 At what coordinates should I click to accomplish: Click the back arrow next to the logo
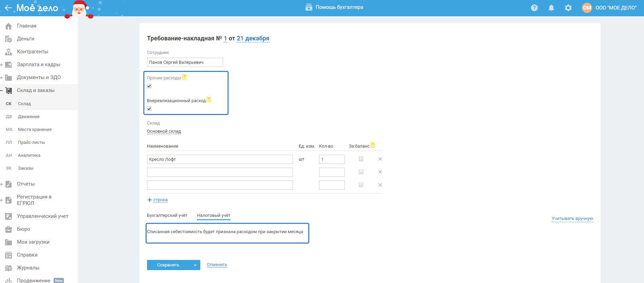click(x=8, y=8)
